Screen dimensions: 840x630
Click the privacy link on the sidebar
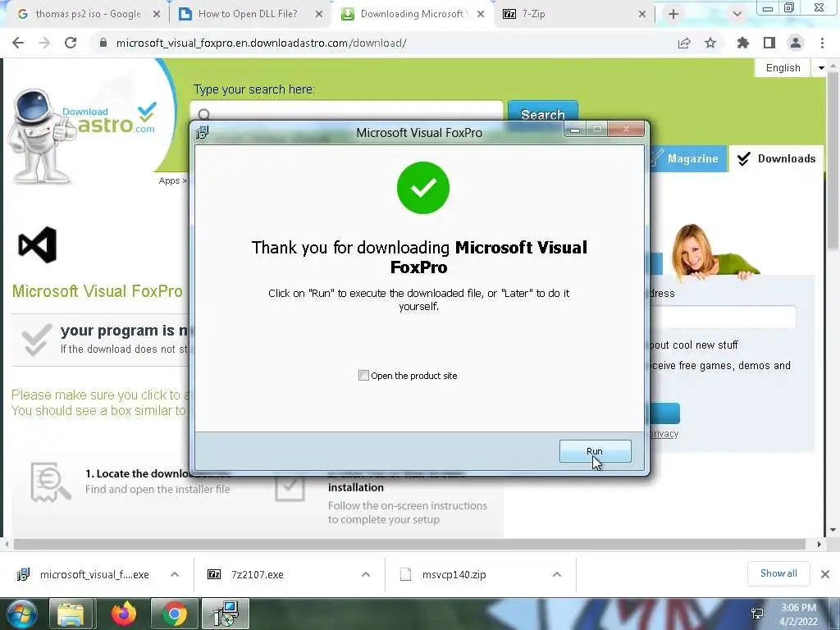664,433
